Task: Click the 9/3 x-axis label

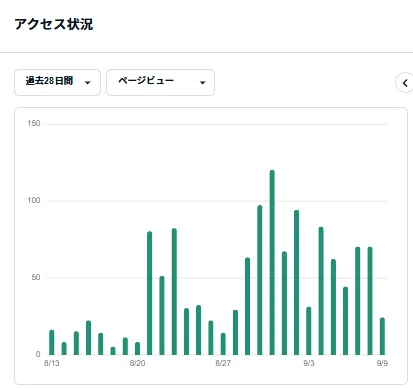Action: pos(309,363)
